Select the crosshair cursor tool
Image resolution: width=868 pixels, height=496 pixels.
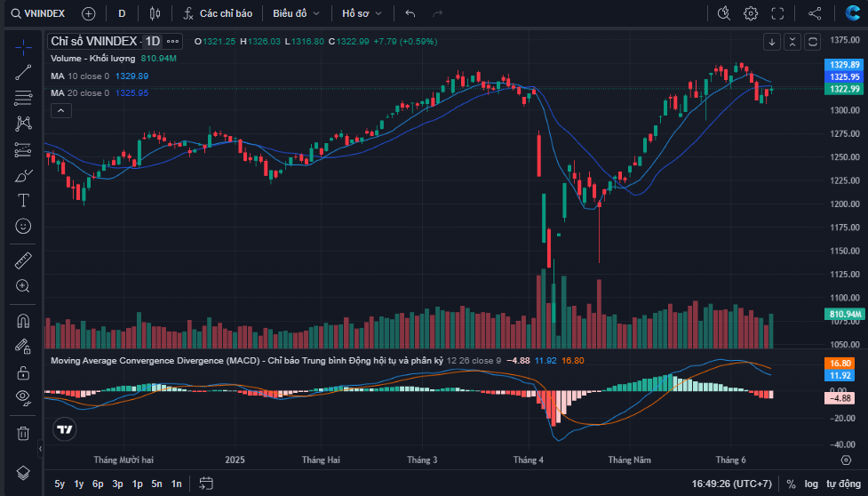[23, 48]
